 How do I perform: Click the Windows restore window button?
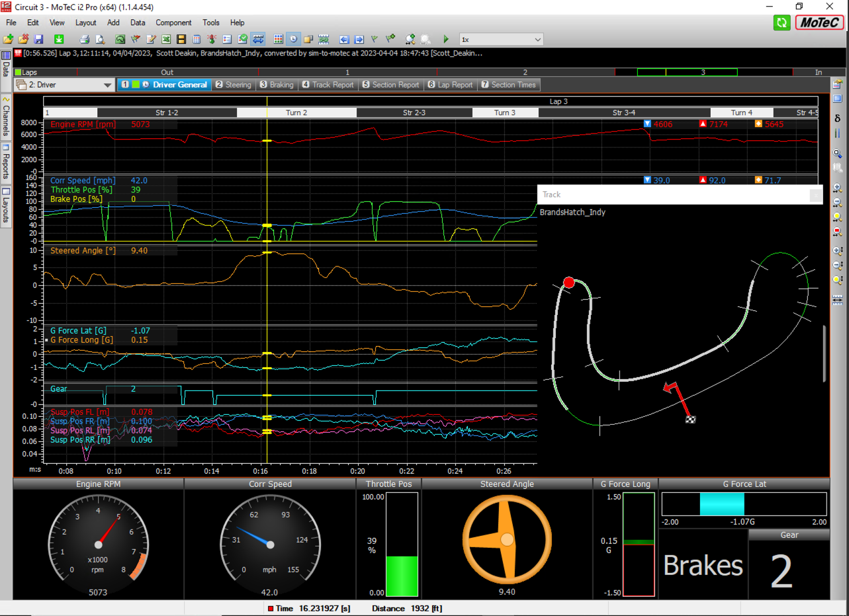click(x=799, y=6)
